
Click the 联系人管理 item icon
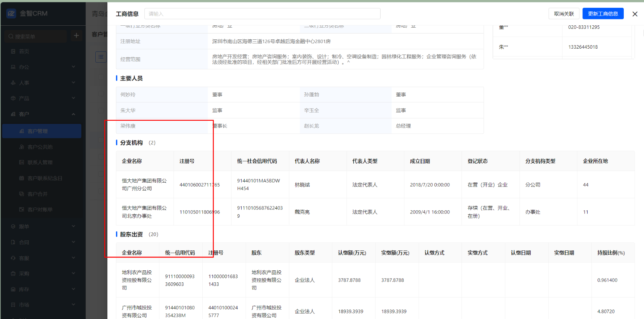(x=22, y=162)
